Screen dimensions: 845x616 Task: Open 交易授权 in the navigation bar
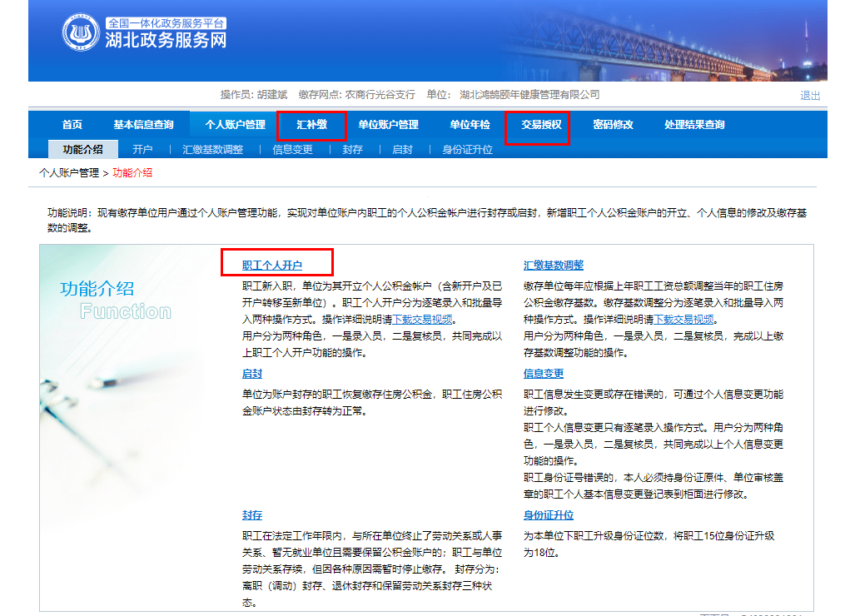(x=541, y=125)
